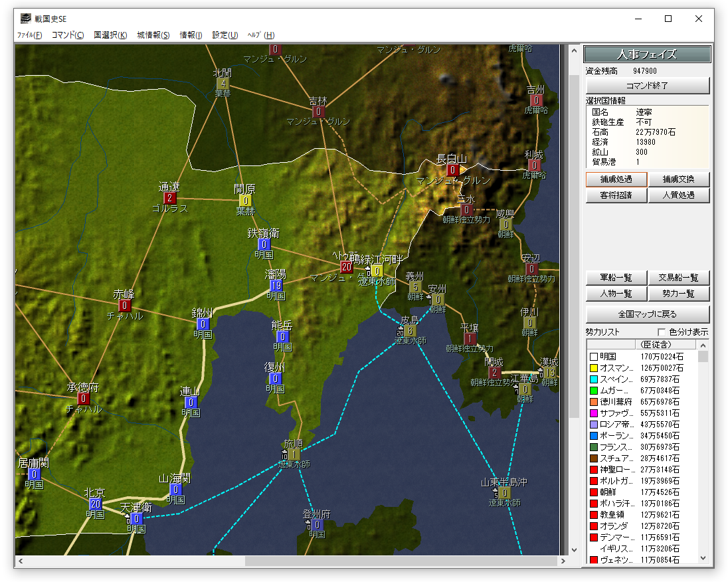728x582 pixels.
Task: Click the 全国マップに戻る button
Action: tap(648, 314)
